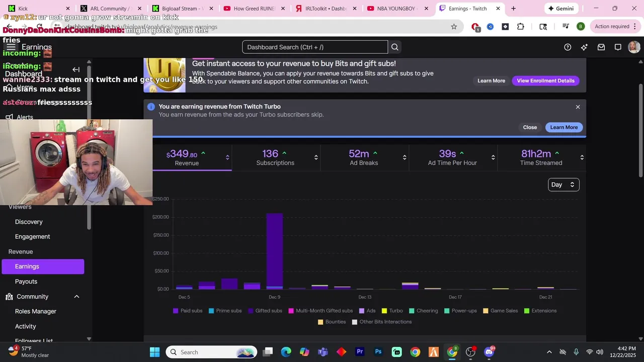Open Gemini in Chrome
This screenshot has height=362, width=644.
561,9
